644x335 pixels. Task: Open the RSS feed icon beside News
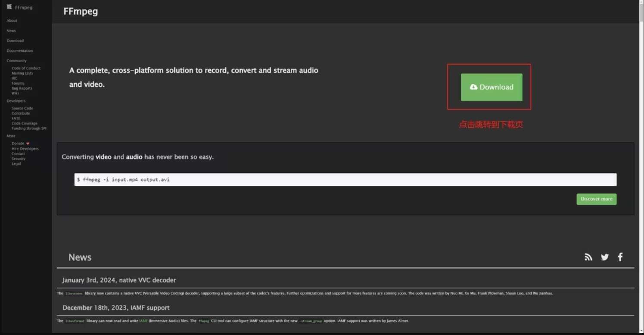588,257
